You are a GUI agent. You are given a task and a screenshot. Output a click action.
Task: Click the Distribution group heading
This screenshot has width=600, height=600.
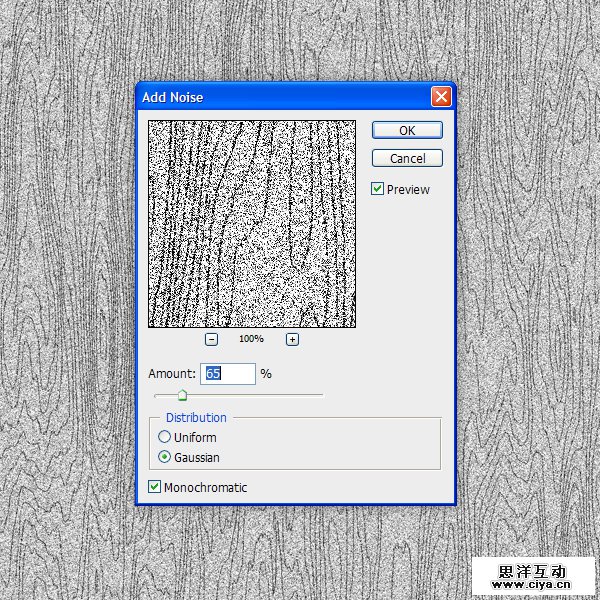click(196, 418)
